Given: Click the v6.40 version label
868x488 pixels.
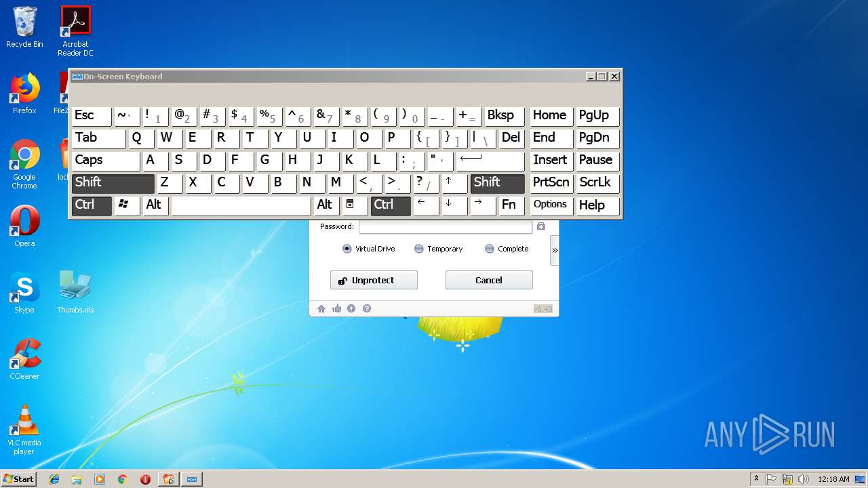Looking at the screenshot, I should click(543, 309).
